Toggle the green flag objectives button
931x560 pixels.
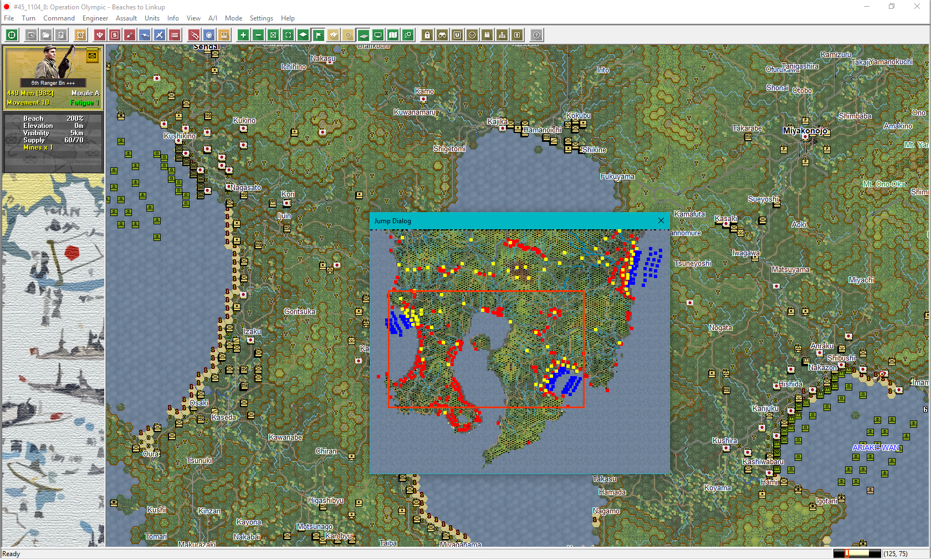[318, 35]
